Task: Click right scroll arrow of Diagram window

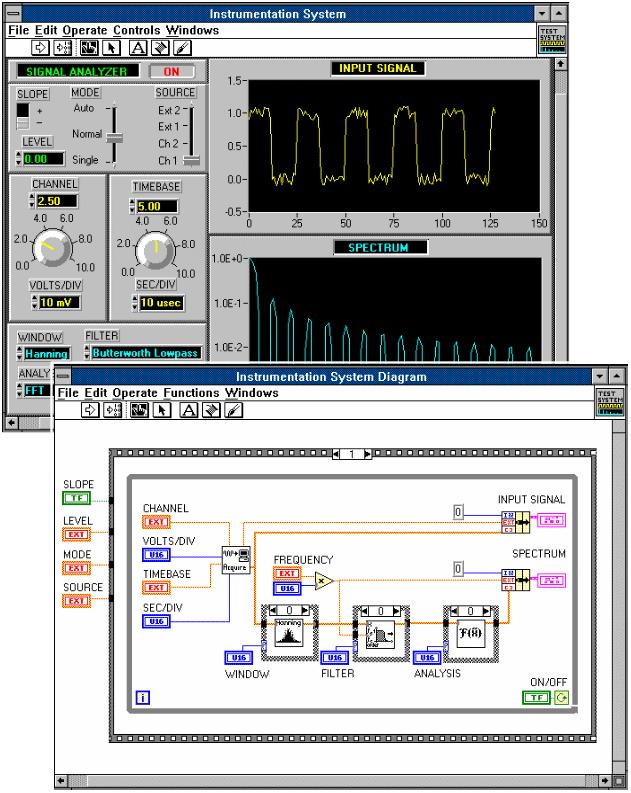Action: click(x=606, y=781)
